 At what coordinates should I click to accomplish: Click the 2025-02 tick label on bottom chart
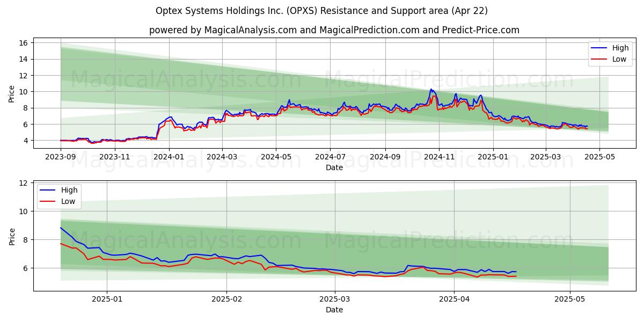click(226, 299)
